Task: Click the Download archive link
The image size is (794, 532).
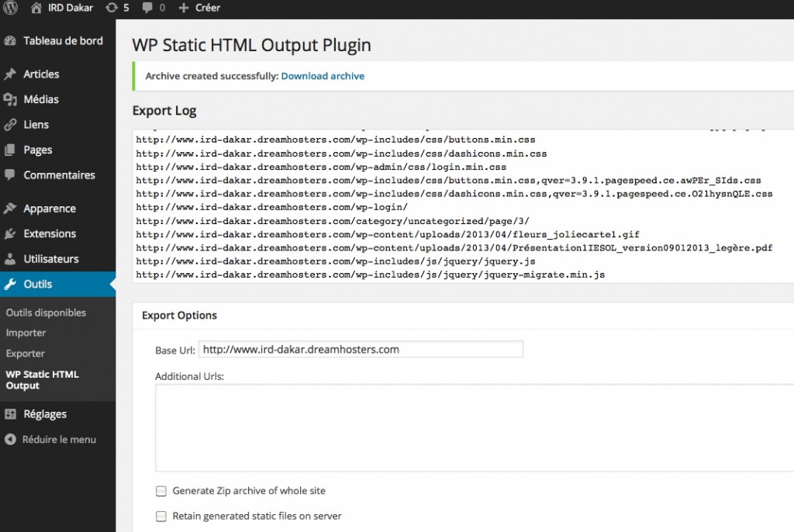Action: (323, 76)
